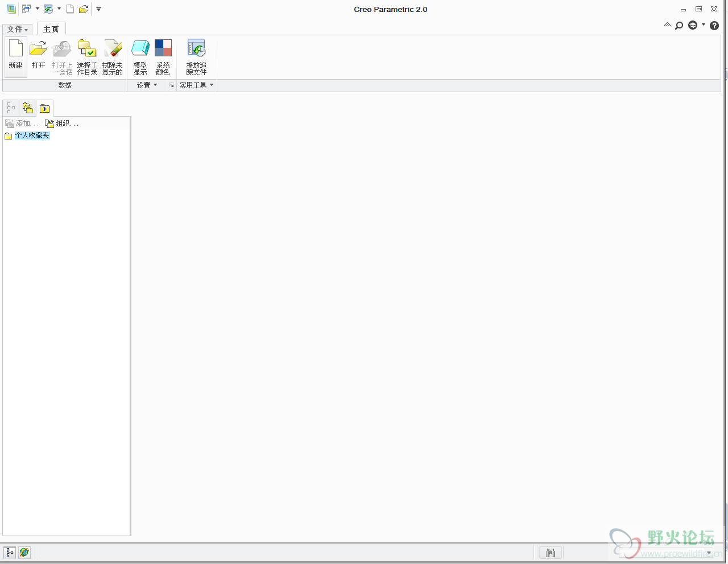
Task: Click the 组织 organize favorites button
Action: coord(61,123)
